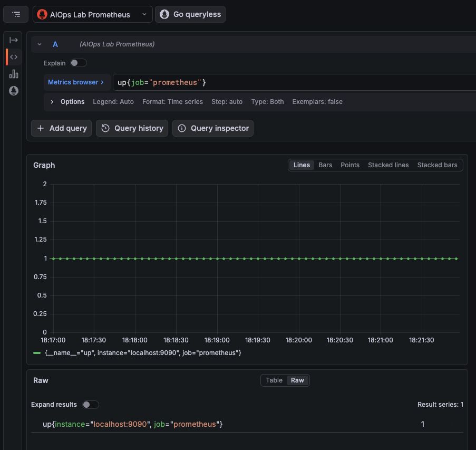Click the Prometheus flame datasource icon

coord(42,14)
